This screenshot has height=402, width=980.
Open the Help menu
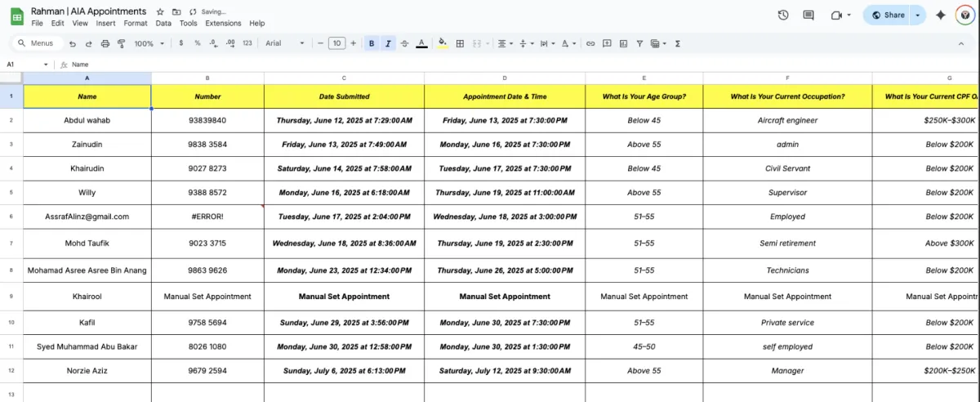[x=256, y=24]
